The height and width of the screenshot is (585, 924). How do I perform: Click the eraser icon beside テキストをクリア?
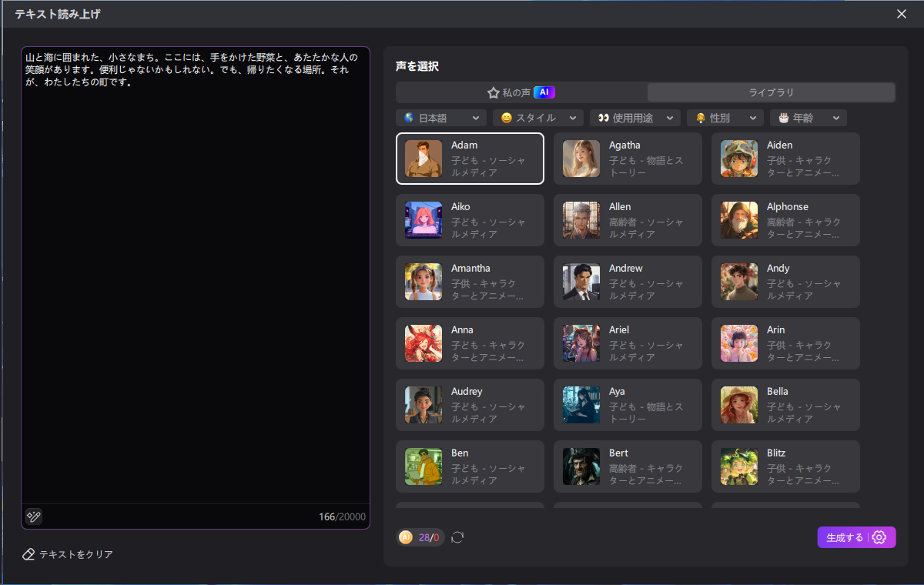pyautogui.click(x=28, y=553)
